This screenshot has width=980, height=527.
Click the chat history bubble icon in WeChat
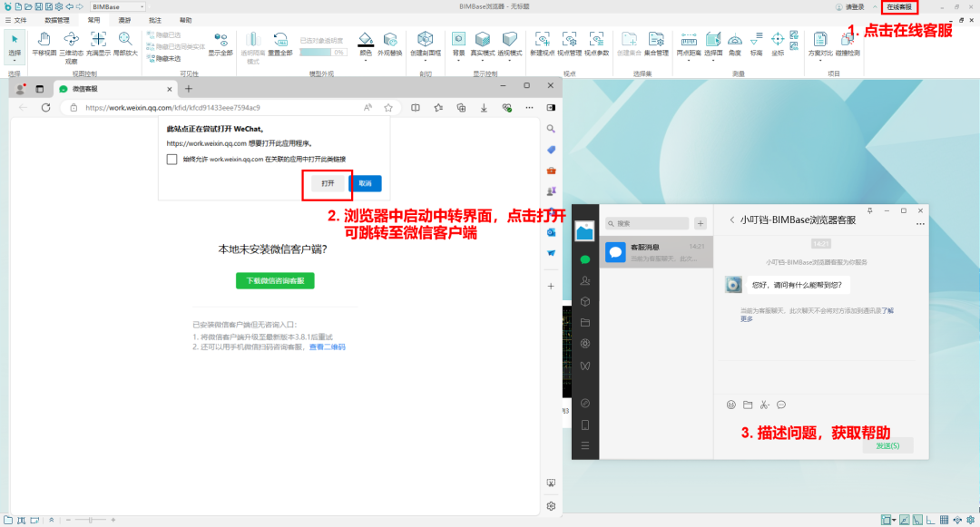pyautogui.click(x=781, y=405)
